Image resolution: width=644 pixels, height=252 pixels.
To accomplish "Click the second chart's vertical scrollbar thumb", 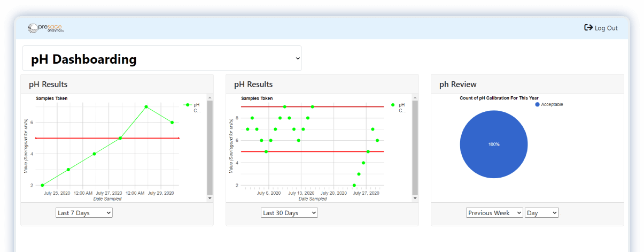I will tap(415, 148).
